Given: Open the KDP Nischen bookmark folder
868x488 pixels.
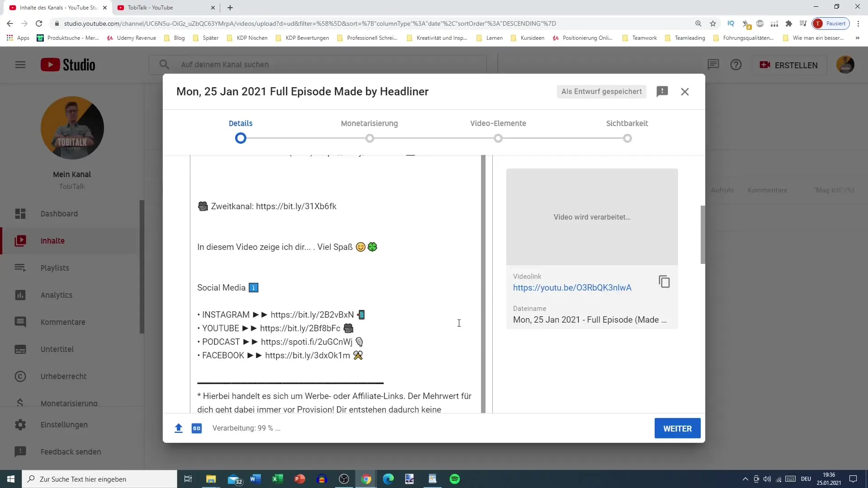Looking at the screenshot, I should coord(247,38).
